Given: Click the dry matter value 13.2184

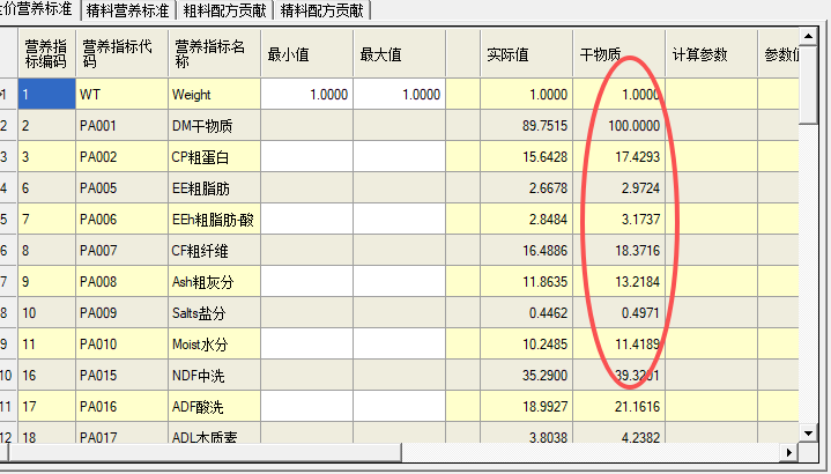Looking at the screenshot, I should pos(637,282).
